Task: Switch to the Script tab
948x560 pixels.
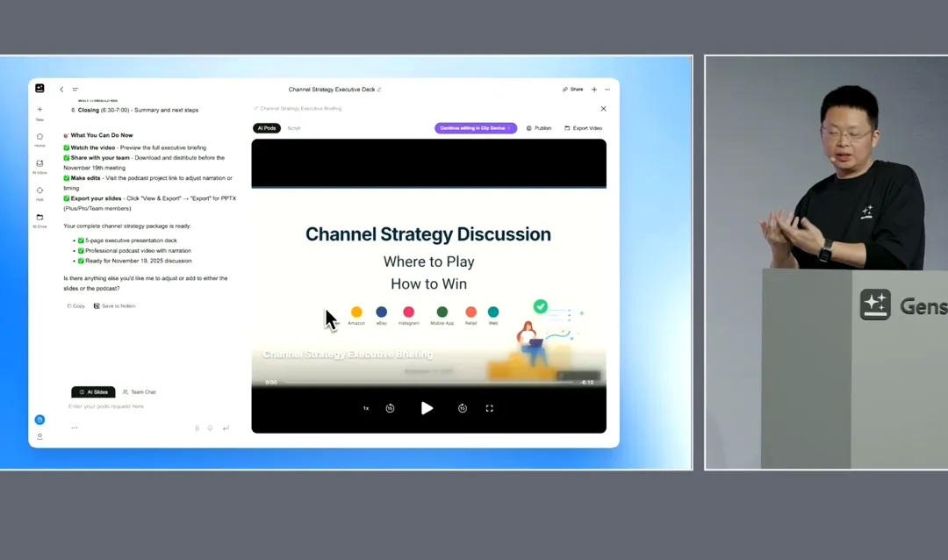Action: tap(294, 128)
